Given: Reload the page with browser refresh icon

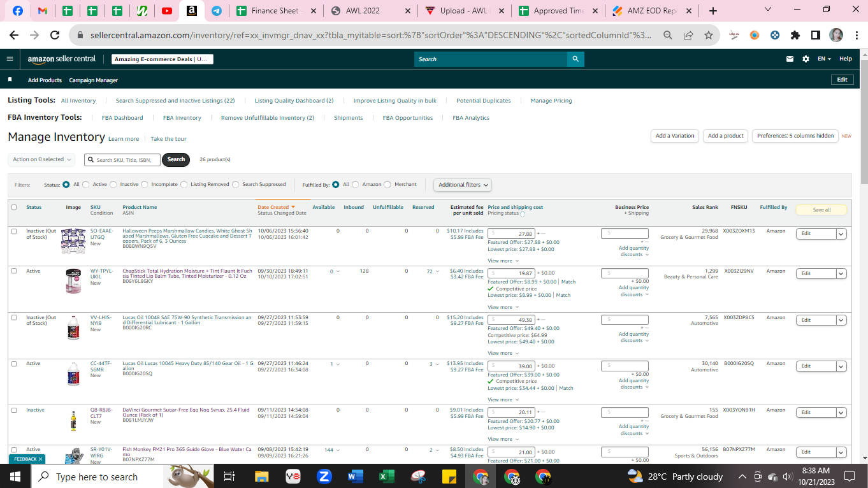Looking at the screenshot, I should (55, 36).
